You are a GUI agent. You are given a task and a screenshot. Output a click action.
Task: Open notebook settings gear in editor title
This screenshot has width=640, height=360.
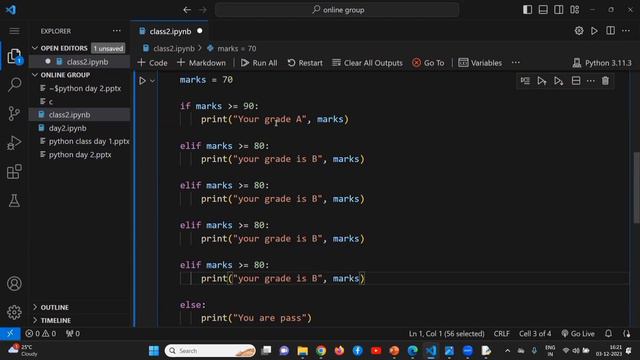click(579, 31)
